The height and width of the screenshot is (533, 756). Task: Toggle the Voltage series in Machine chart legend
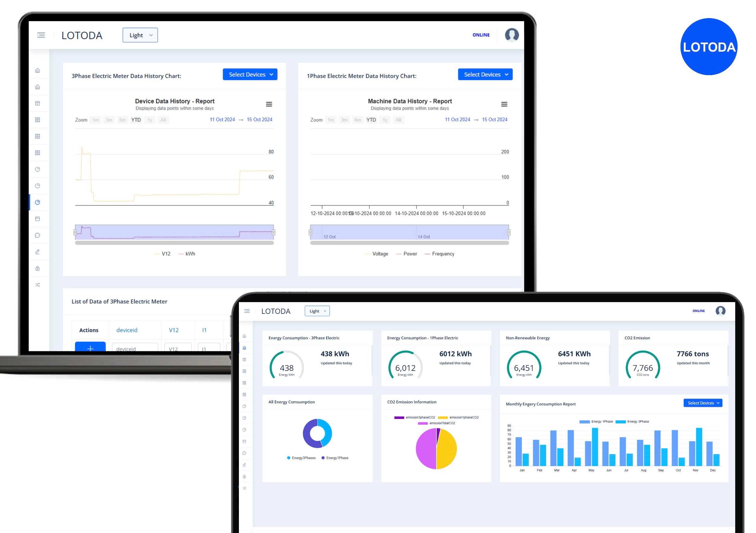point(376,254)
